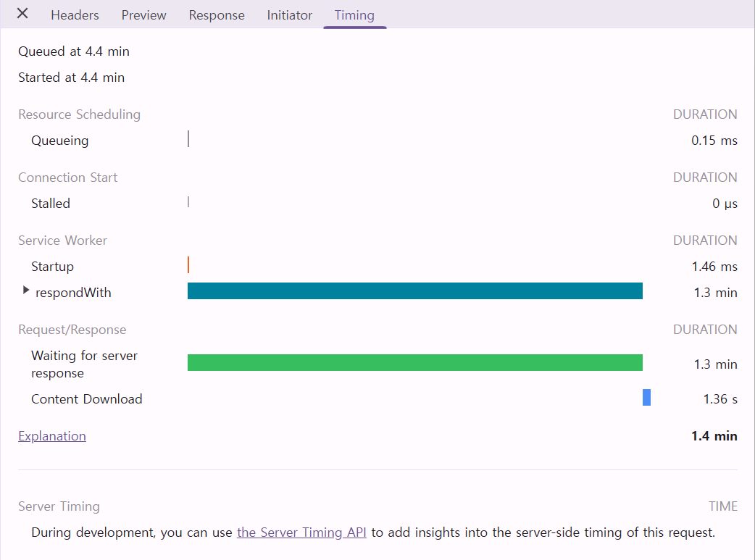Select the Response tab
Screen dimensions: 755x560
[217, 15]
